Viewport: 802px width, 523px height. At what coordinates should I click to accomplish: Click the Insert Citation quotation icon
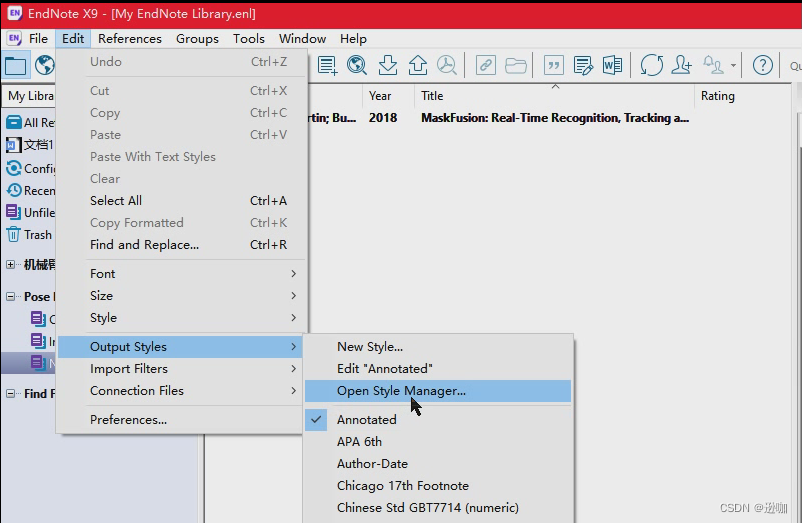pos(553,65)
